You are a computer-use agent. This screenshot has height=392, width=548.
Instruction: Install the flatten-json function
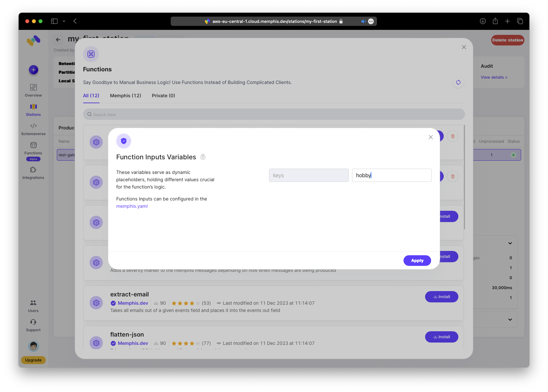coord(441,337)
